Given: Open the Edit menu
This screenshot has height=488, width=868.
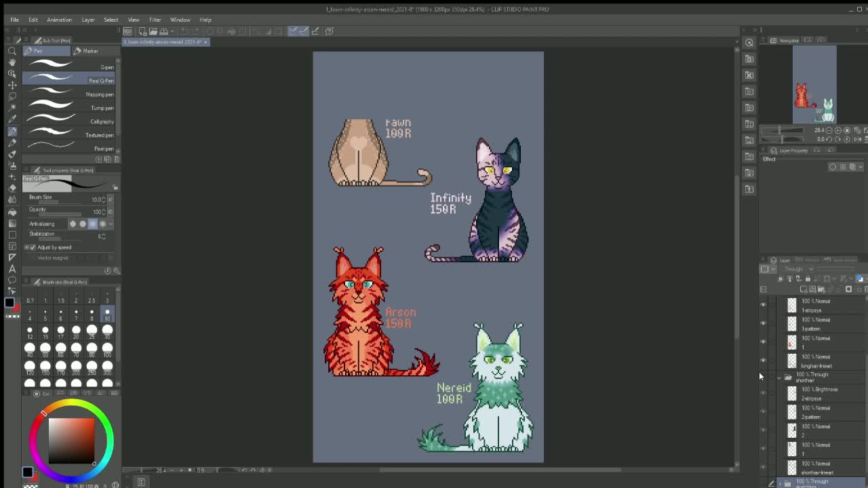Looking at the screenshot, I should [33, 20].
